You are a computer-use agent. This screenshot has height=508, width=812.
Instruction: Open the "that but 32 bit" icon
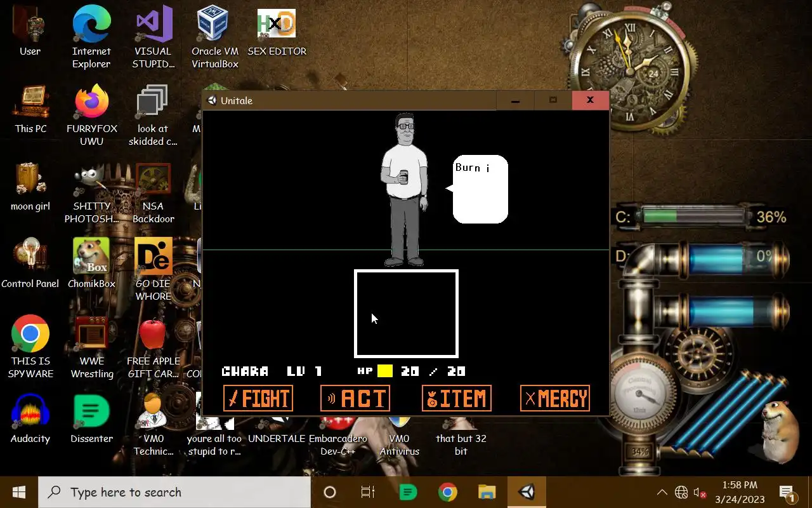[x=461, y=437]
